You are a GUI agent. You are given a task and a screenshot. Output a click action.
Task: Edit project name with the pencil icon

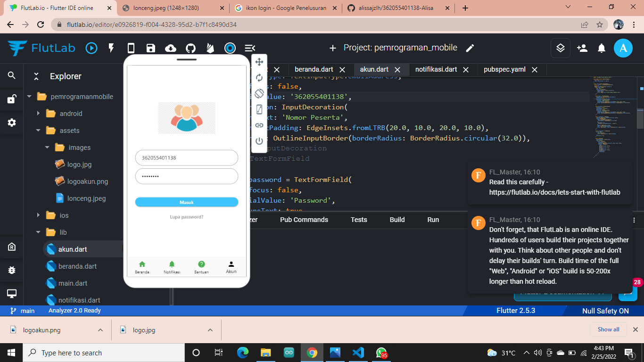470,48
